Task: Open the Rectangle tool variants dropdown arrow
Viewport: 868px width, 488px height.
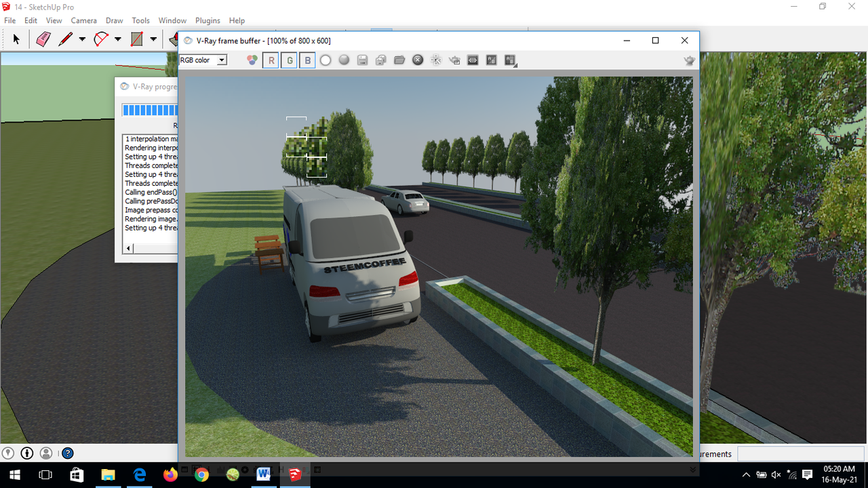Action: pyautogui.click(x=153, y=39)
